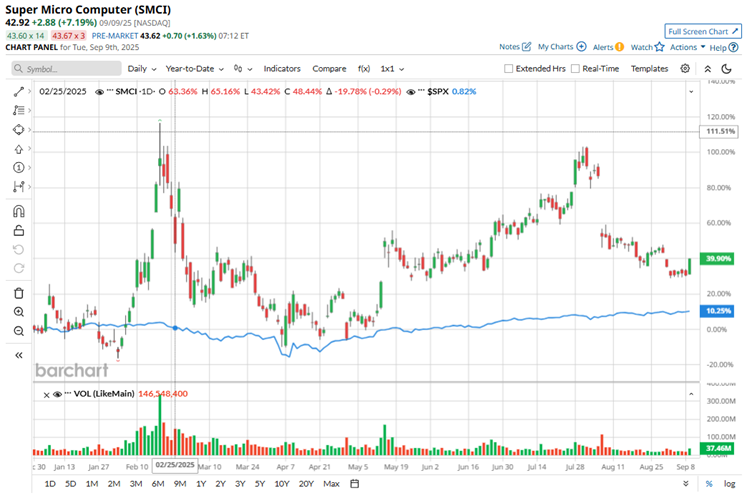Select the 10Y time range
Screen dimensions: 752x498
282,484
